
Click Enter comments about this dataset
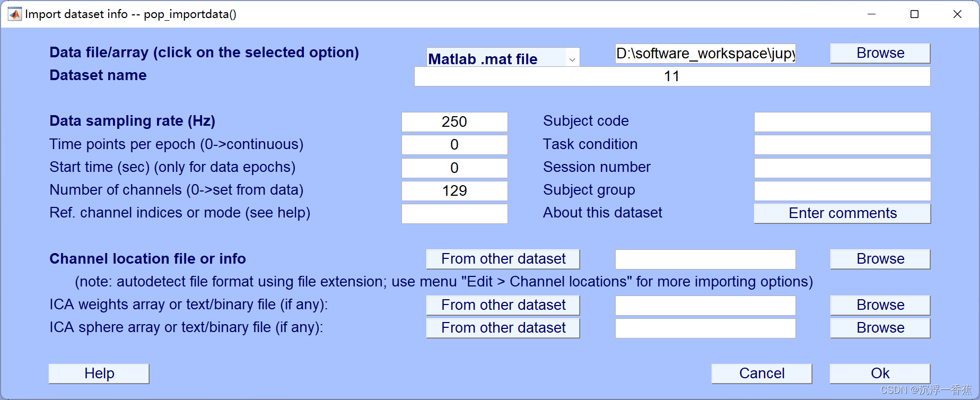pos(842,213)
